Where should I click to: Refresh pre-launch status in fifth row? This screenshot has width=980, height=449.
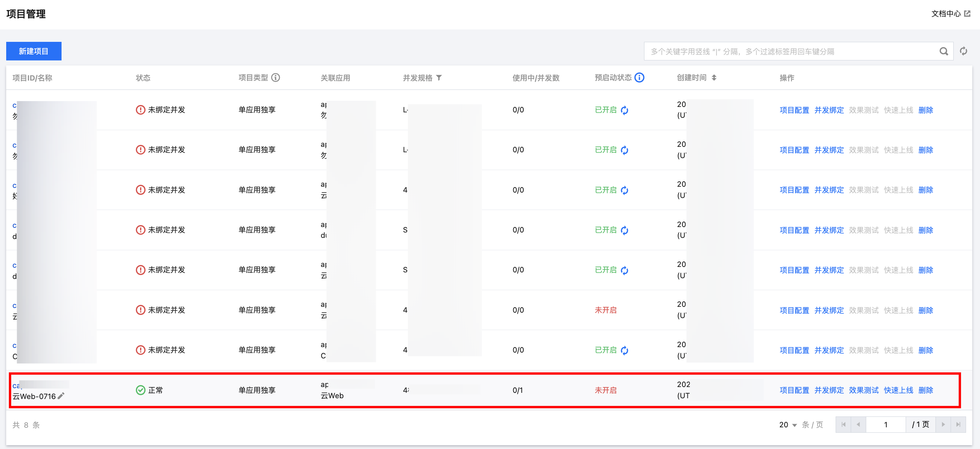tap(624, 270)
